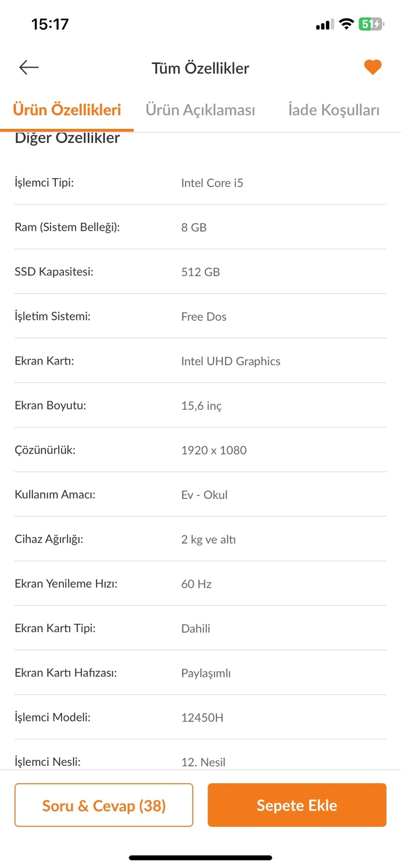Toggle the orange heart favorite icon
The height and width of the screenshot is (868, 401).
(373, 67)
